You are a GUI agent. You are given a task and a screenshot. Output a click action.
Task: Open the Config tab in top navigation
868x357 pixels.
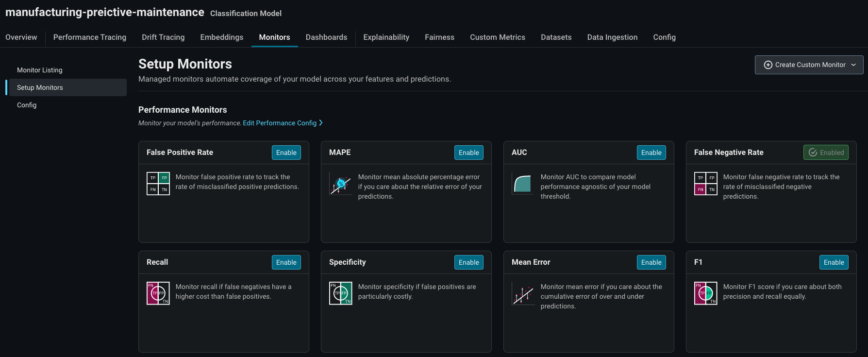click(x=665, y=37)
